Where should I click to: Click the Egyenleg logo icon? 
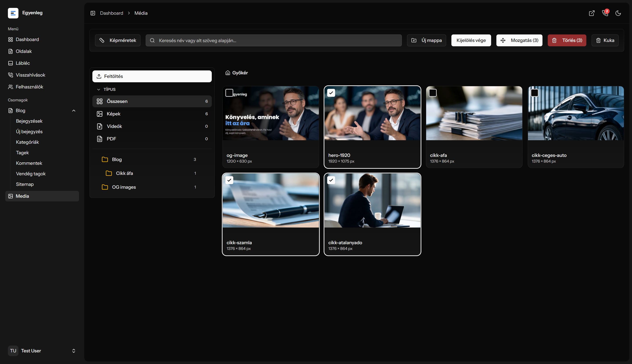13,13
